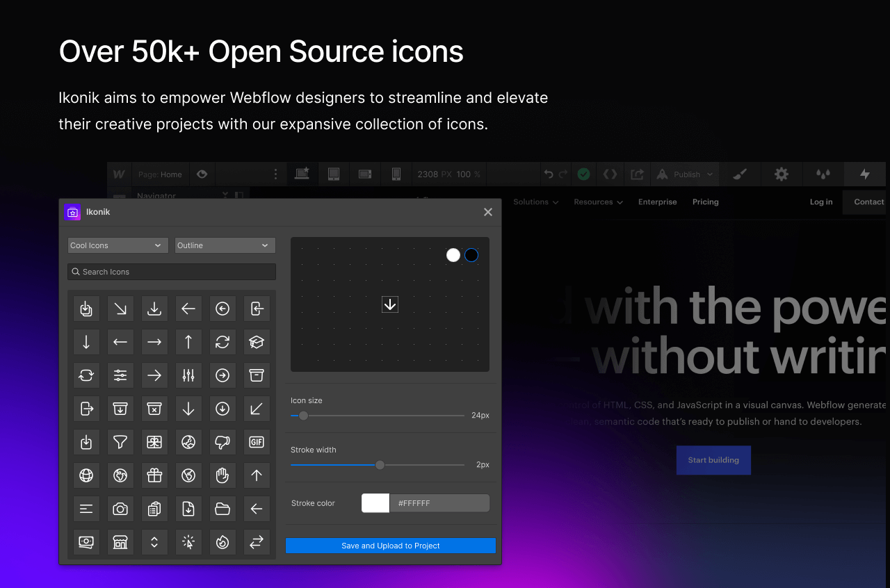Open the Page: Home selector
The height and width of the screenshot is (588, 890).
point(160,174)
